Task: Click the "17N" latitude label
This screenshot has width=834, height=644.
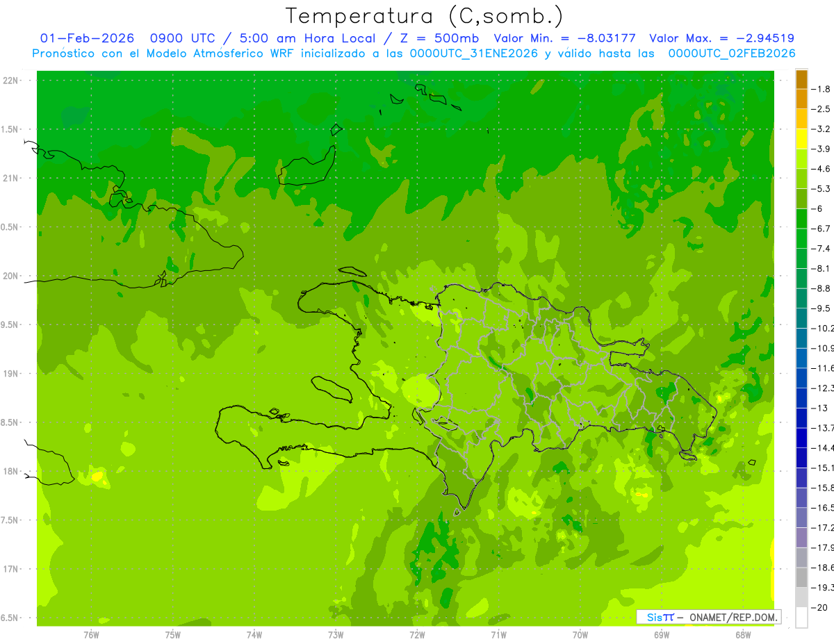Action: pos(10,569)
